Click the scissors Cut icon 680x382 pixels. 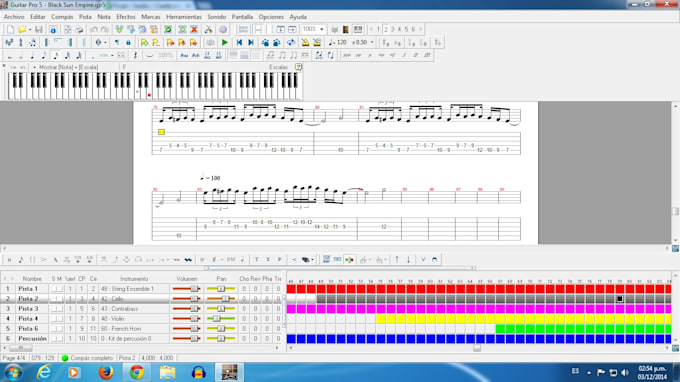coord(208,29)
